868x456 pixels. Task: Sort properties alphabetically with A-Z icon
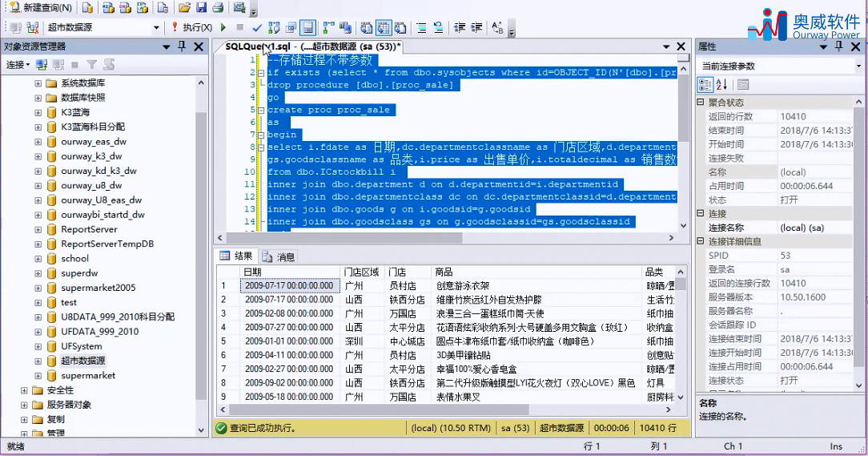721,85
